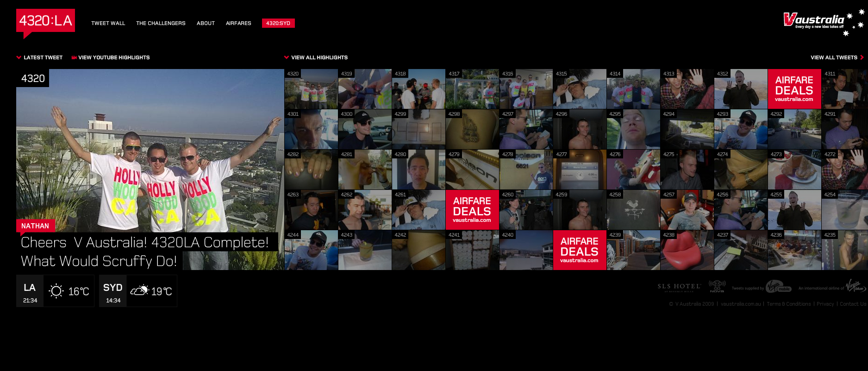
Task: Open thumbnail 4315
Action: [x=580, y=89]
